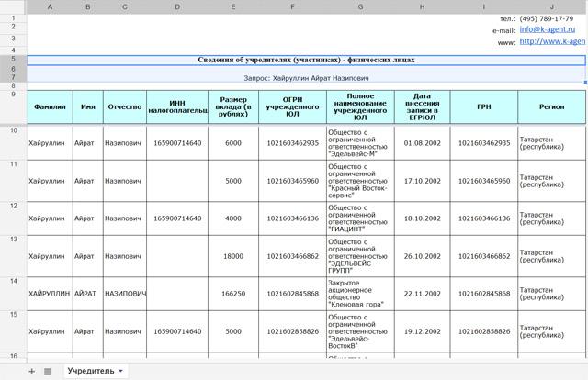Select the Запрос: Хайруллин Айрат Назипович cell

[306, 79]
